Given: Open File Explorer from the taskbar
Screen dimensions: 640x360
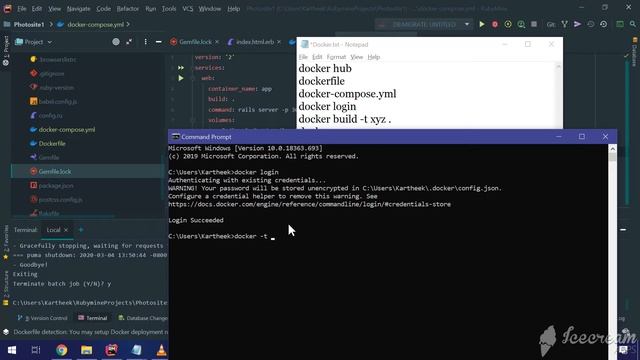Looking at the screenshot, I should tap(87, 350).
